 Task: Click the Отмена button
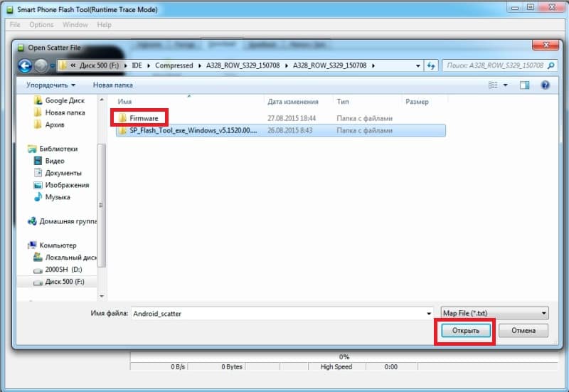coord(523,331)
